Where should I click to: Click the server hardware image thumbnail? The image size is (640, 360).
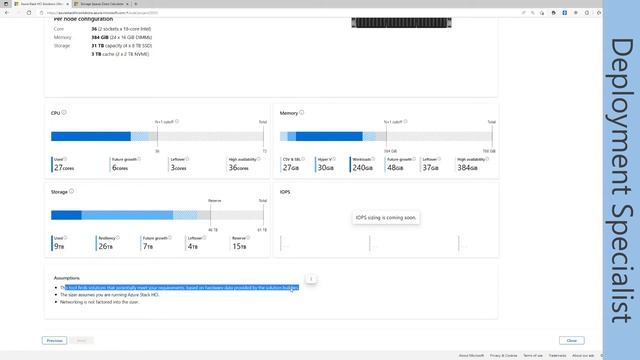click(x=401, y=23)
